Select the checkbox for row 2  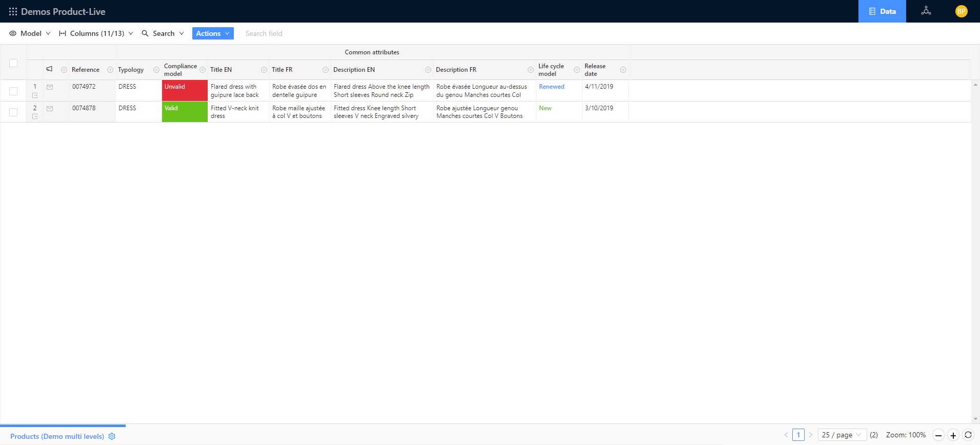pos(13,112)
